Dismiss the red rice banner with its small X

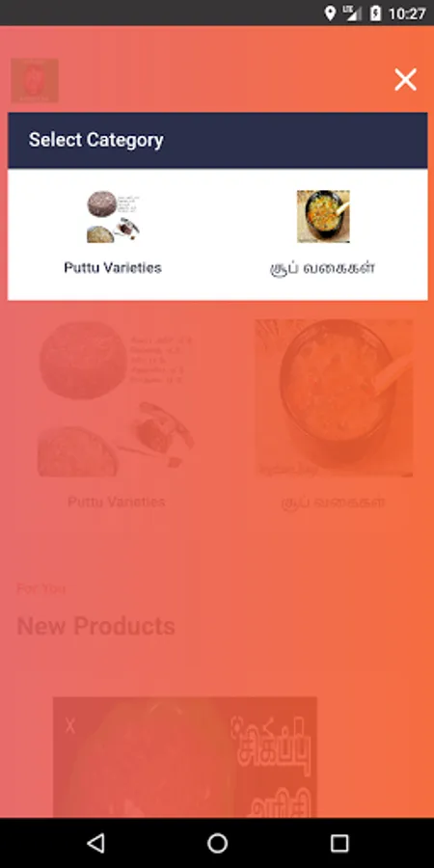coord(69,725)
